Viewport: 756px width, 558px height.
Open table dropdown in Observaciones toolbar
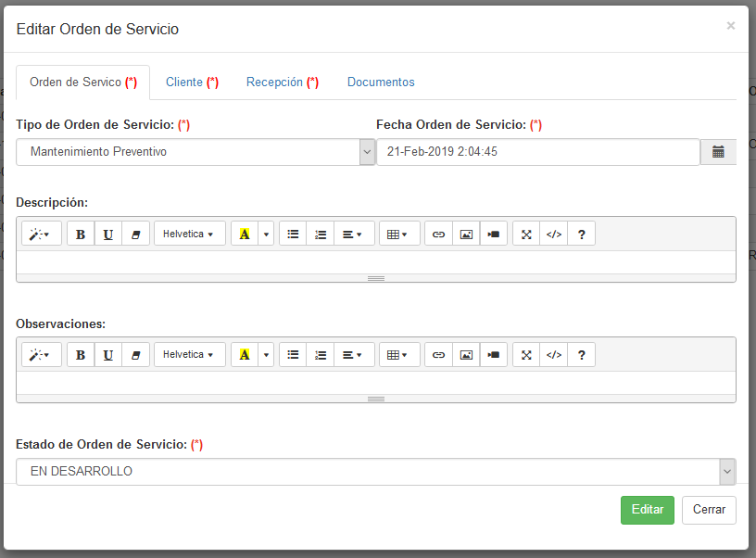398,355
